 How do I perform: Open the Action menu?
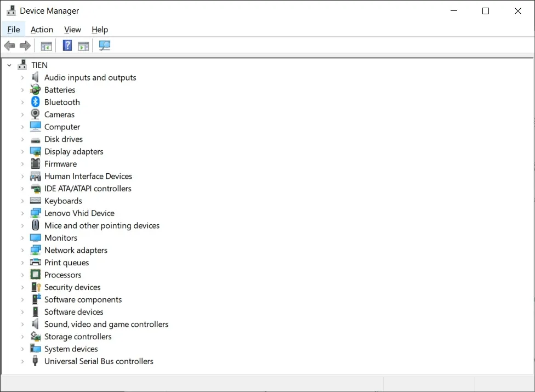[42, 30]
